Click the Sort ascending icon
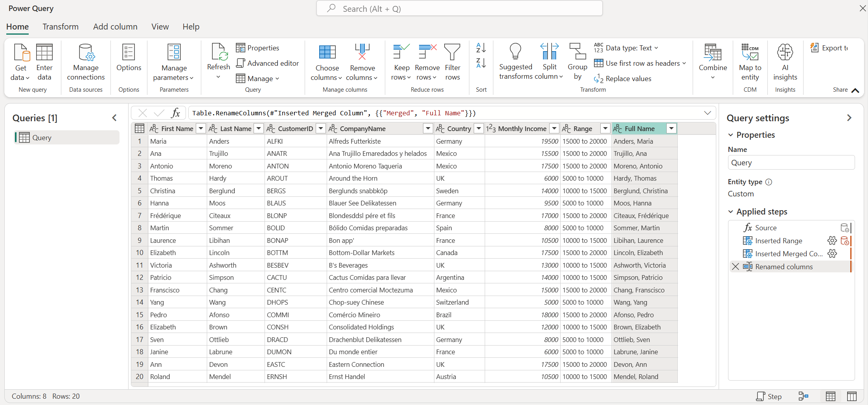This screenshot has width=868, height=405. coord(481,48)
